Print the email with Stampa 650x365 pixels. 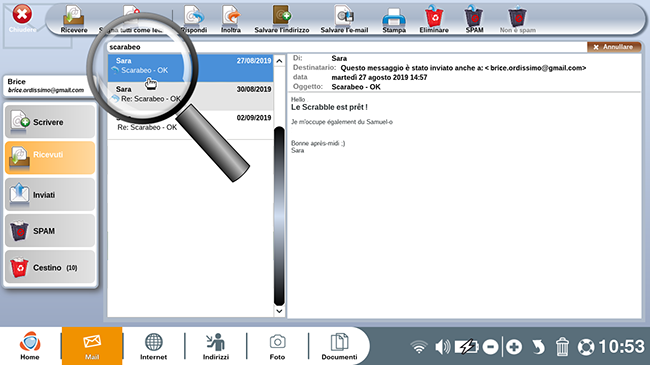(x=394, y=19)
